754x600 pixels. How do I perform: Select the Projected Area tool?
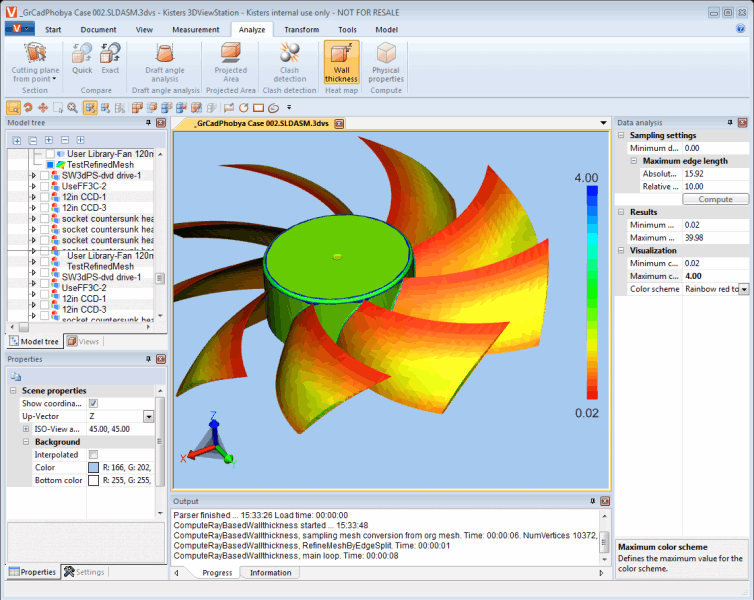[x=231, y=62]
